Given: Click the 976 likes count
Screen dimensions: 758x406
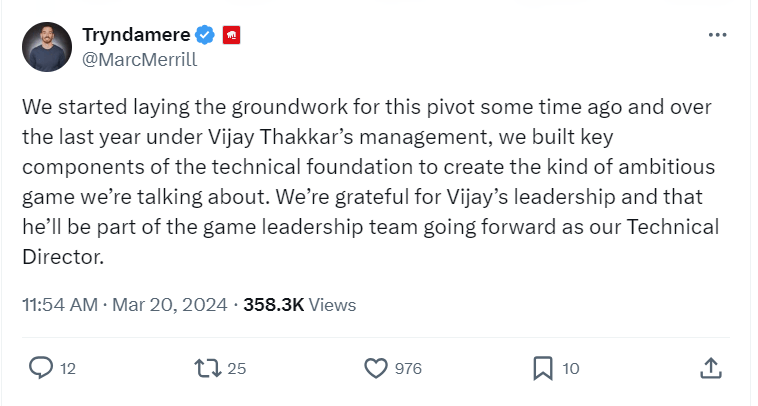Looking at the screenshot, I should click(x=408, y=369).
